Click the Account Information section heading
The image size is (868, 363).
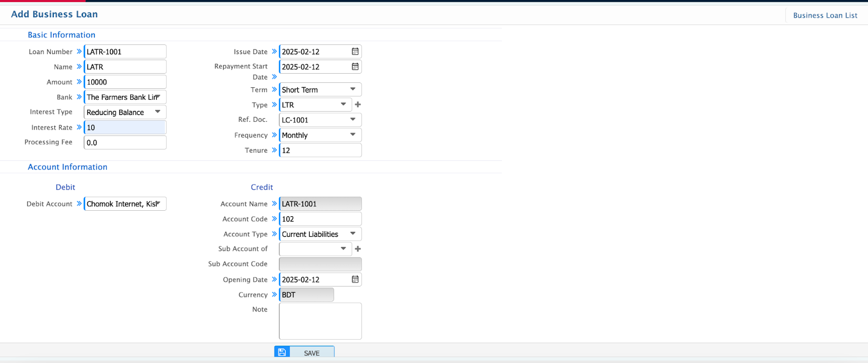tap(67, 167)
